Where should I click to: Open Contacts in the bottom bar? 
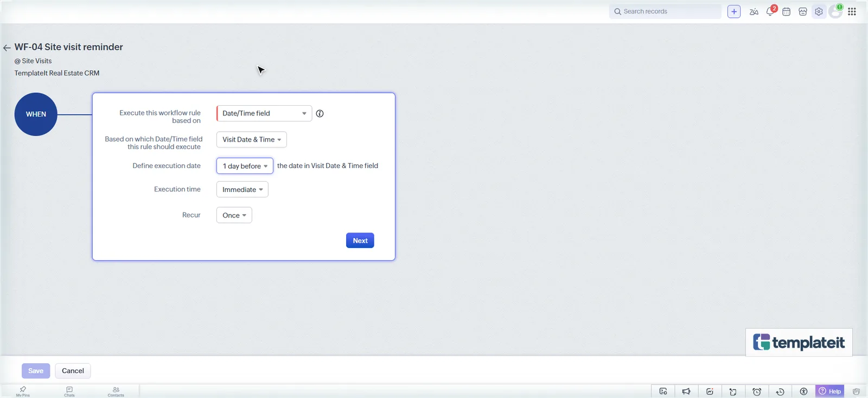116,391
